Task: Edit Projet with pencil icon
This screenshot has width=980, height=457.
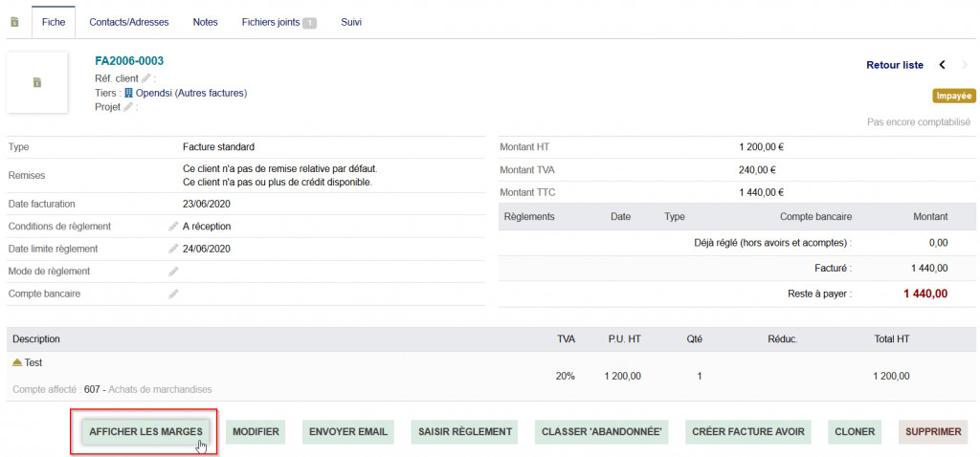Action: [128, 107]
